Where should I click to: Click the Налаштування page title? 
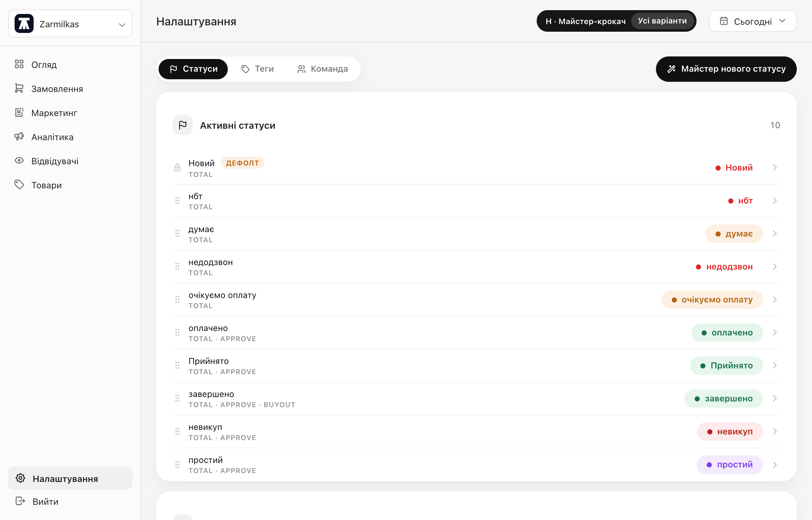pos(196,22)
